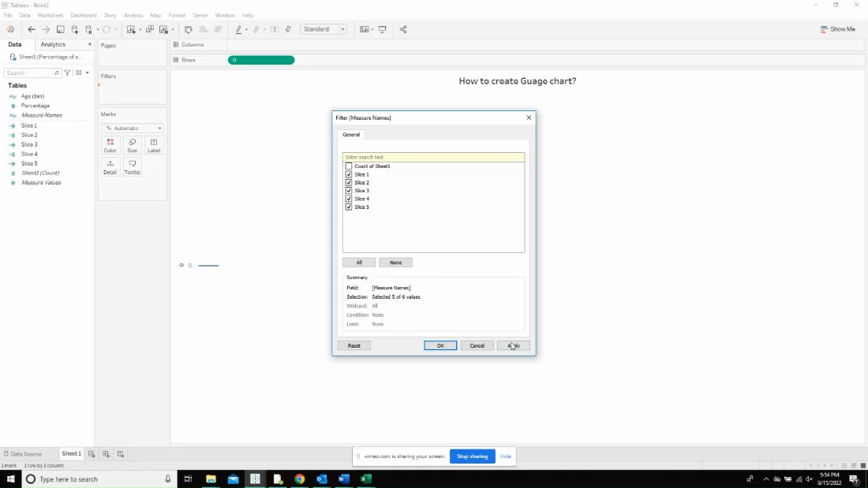Click the All button in Filter dialog
Viewport: 868px width, 488px height.
click(359, 263)
